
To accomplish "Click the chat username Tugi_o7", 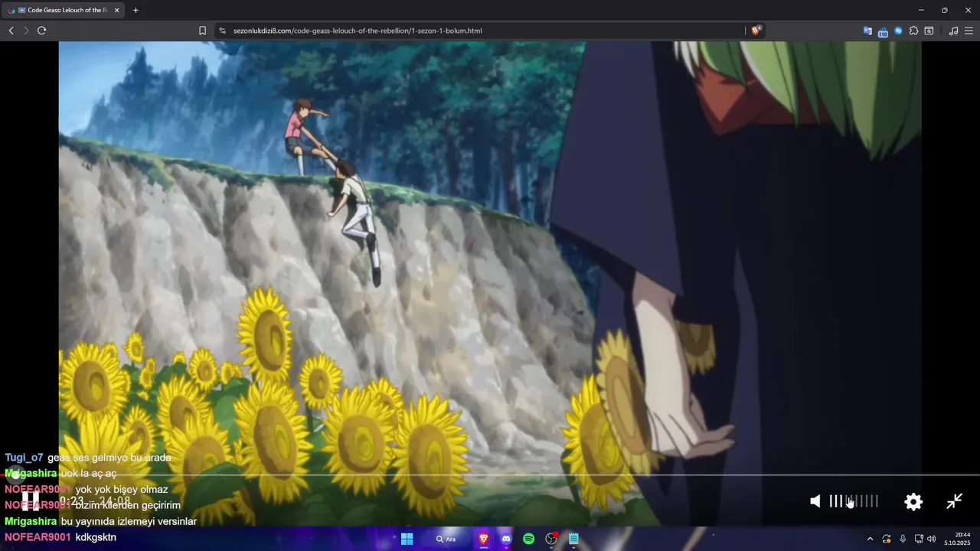I will [x=24, y=458].
